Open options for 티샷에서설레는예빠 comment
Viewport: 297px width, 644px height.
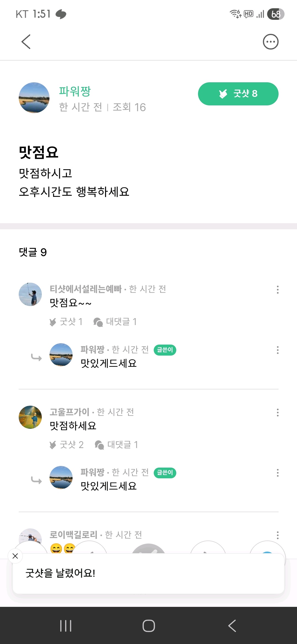(278, 290)
